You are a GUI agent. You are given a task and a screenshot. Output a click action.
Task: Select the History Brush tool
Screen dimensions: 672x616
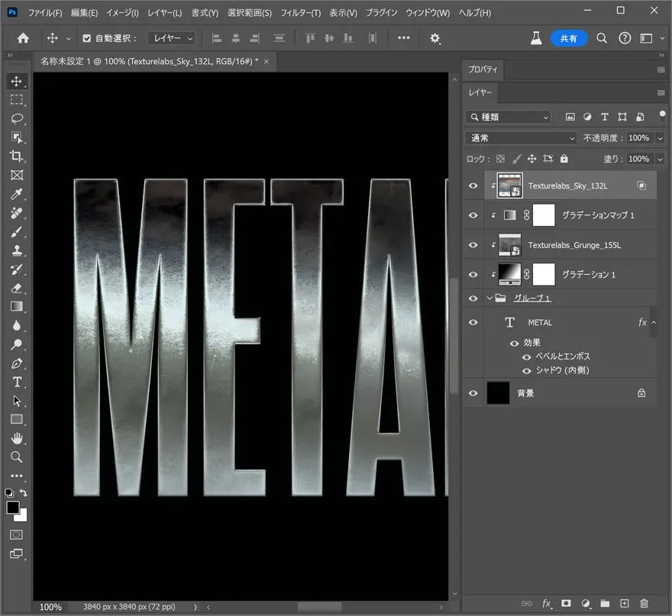(16, 269)
